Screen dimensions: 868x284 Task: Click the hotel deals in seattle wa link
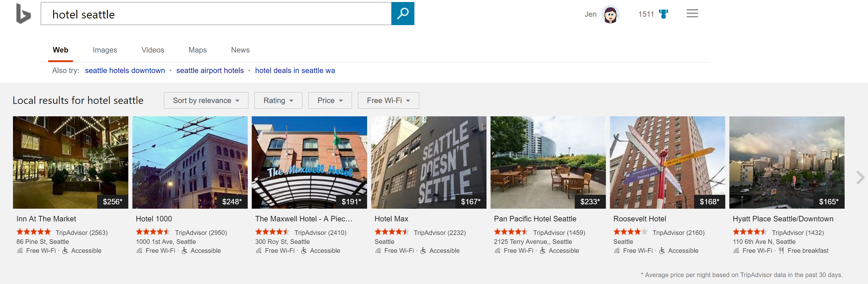[x=295, y=70]
